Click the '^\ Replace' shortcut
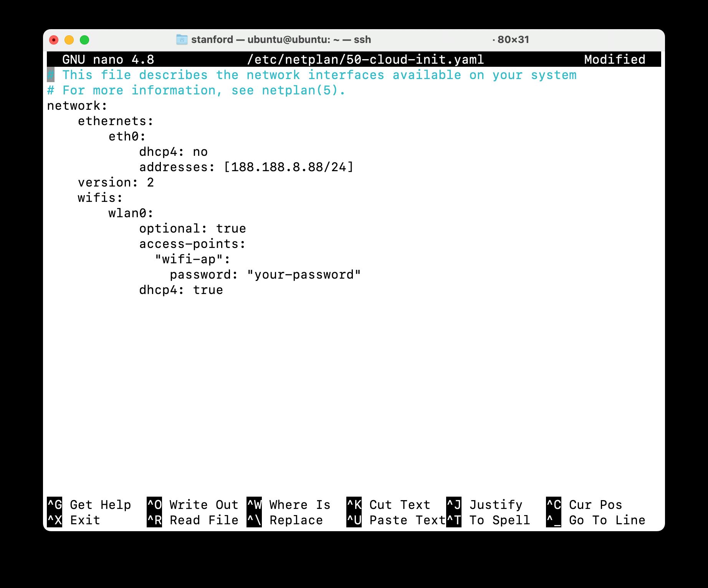 click(285, 520)
